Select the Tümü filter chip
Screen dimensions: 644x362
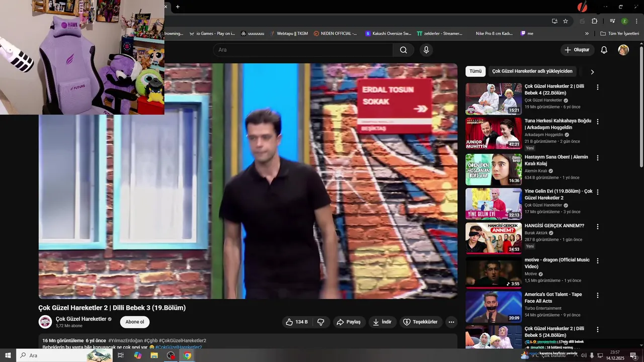pyautogui.click(x=475, y=71)
